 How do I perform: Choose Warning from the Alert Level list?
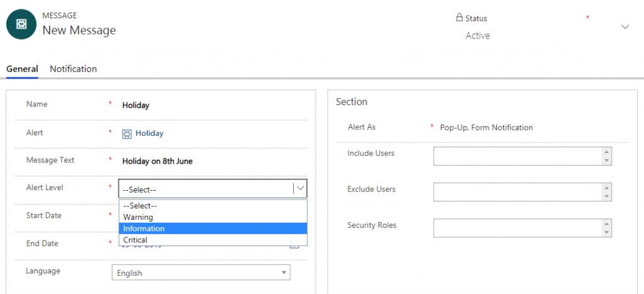pos(138,217)
